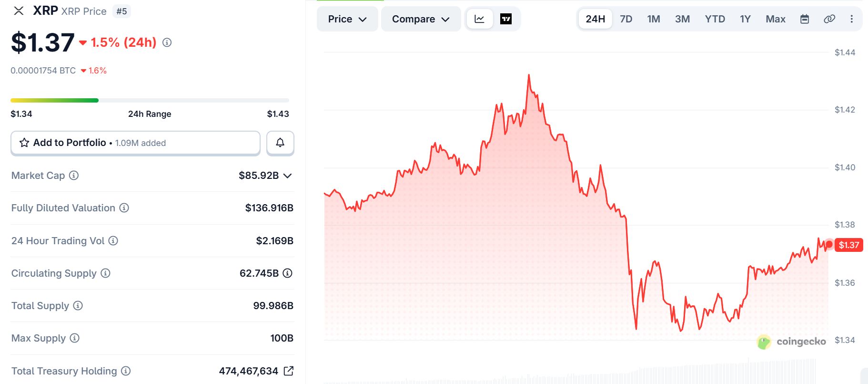The width and height of the screenshot is (868, 384).
Task: Expand the Market Cap value chevron
Action: coord(287,176)
